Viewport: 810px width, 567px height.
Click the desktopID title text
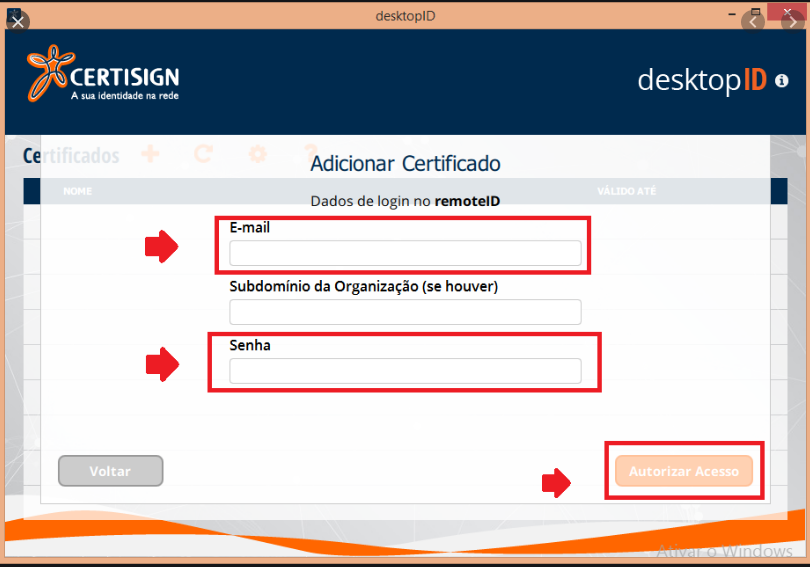405,16
